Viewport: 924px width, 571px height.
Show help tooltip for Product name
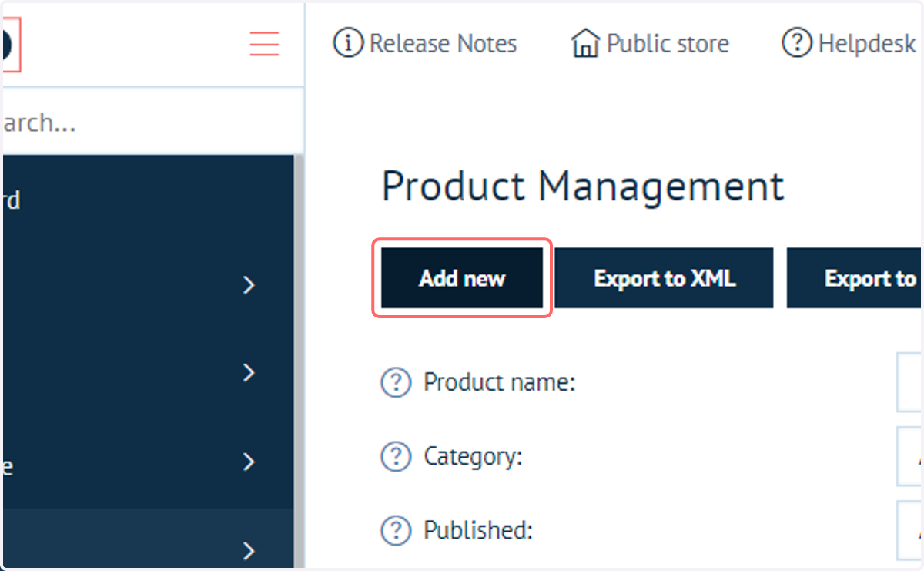[x=396, y=382]
